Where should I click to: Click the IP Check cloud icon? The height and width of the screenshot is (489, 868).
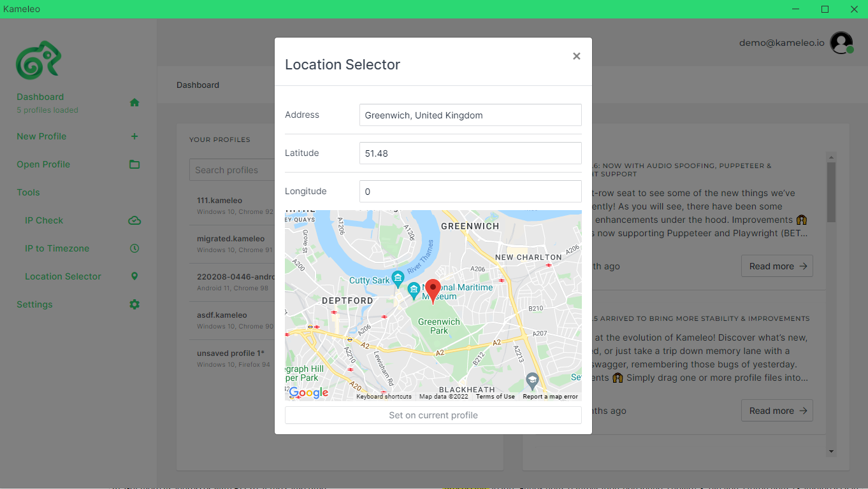tap(134, 220)
